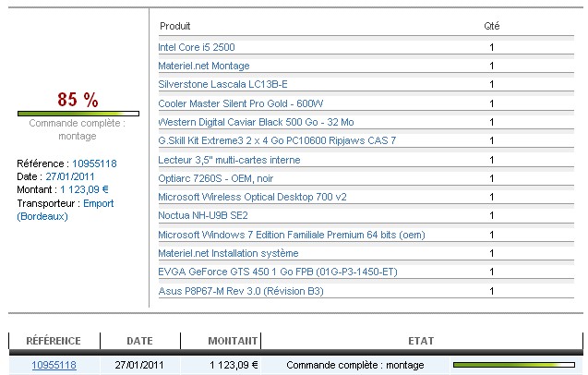
Task: Click order reference 10955118 in the table row
Action: point(54,365)
